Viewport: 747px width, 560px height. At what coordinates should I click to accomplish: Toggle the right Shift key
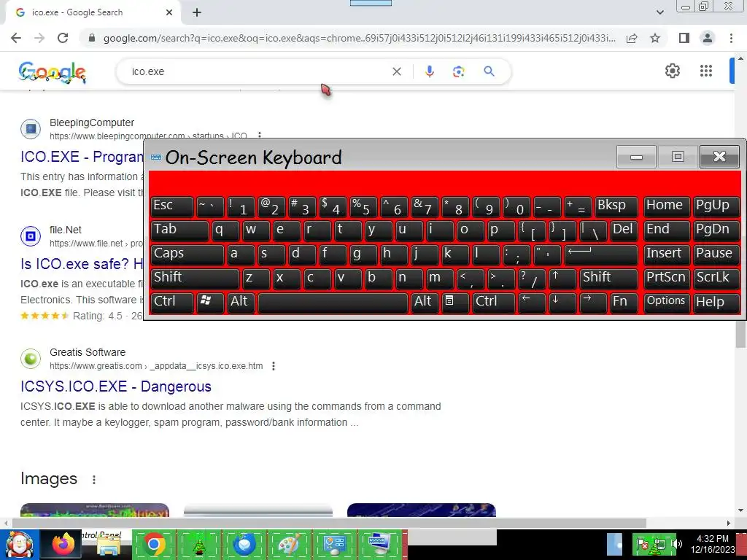[608, 279]
